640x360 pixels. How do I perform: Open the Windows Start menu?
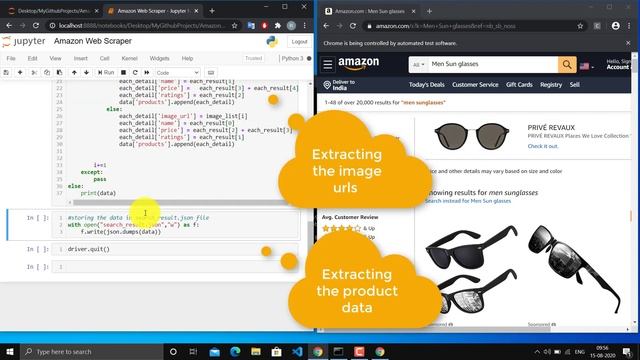pyautogui.click(x=10, y=351)
